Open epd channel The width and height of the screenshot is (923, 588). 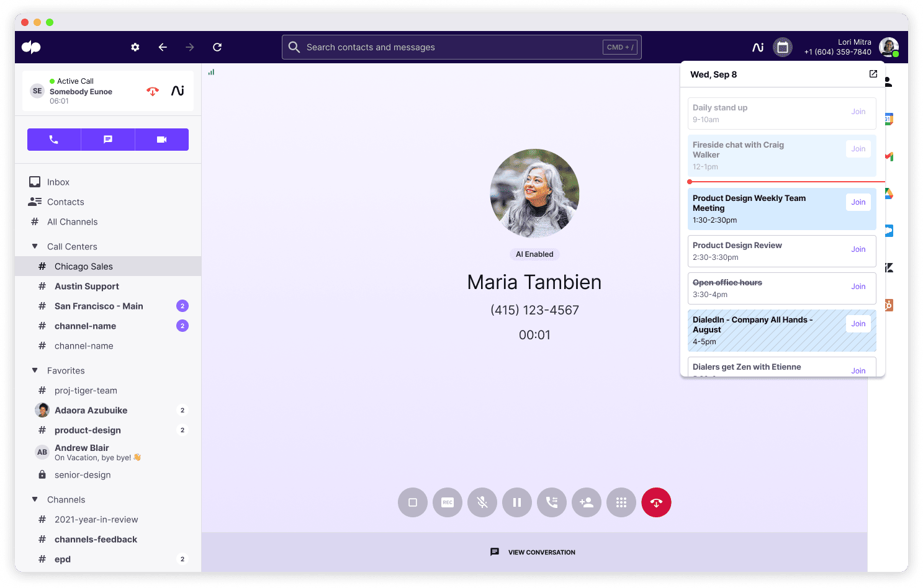point(108,559)
